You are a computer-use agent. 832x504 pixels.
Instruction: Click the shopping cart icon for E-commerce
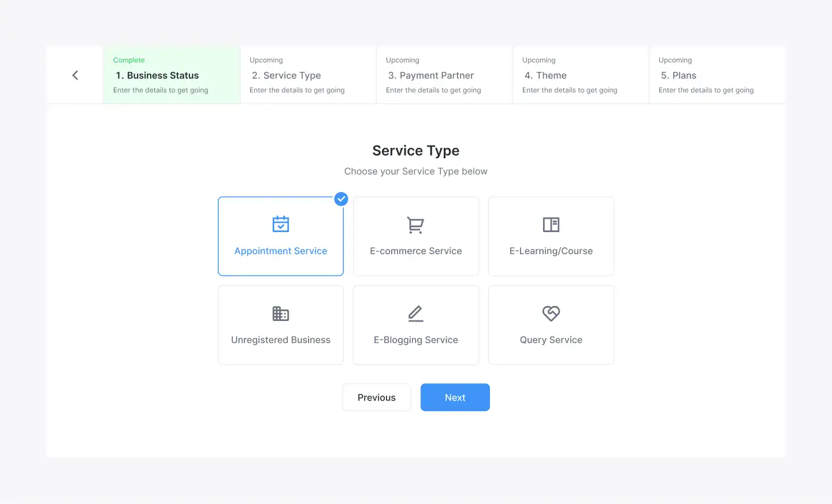tap(415, 225)
